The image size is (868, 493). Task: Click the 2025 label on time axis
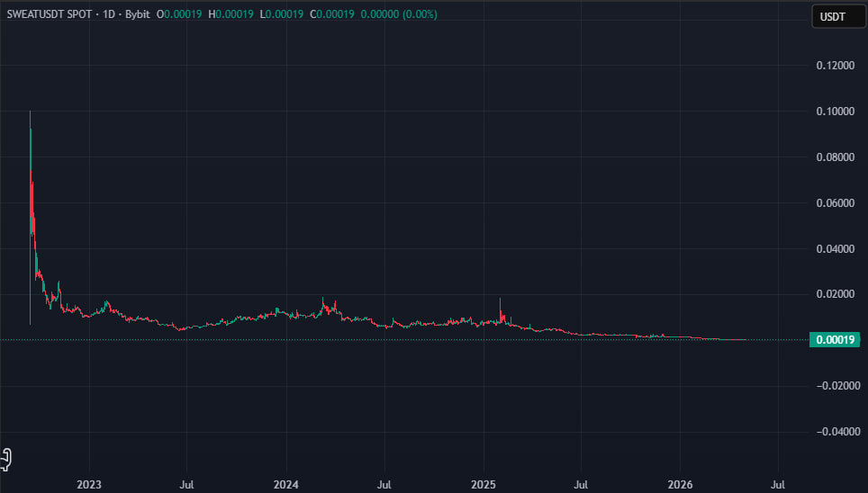pos(484,485)
